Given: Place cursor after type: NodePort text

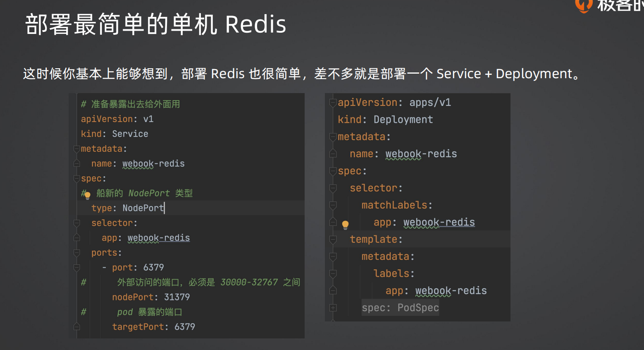Looking at the screenshot, I should [x=165, y=208].
